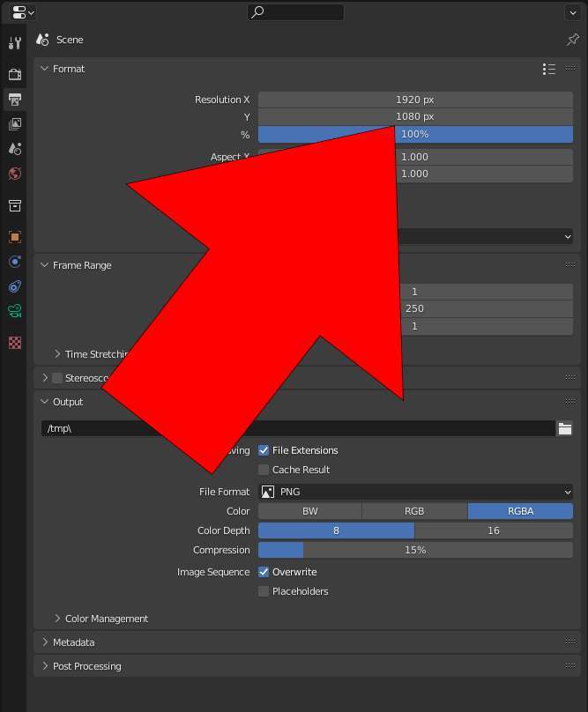Enable Placeholders
This screenshot has width=588, height=712.
[264, 591]
